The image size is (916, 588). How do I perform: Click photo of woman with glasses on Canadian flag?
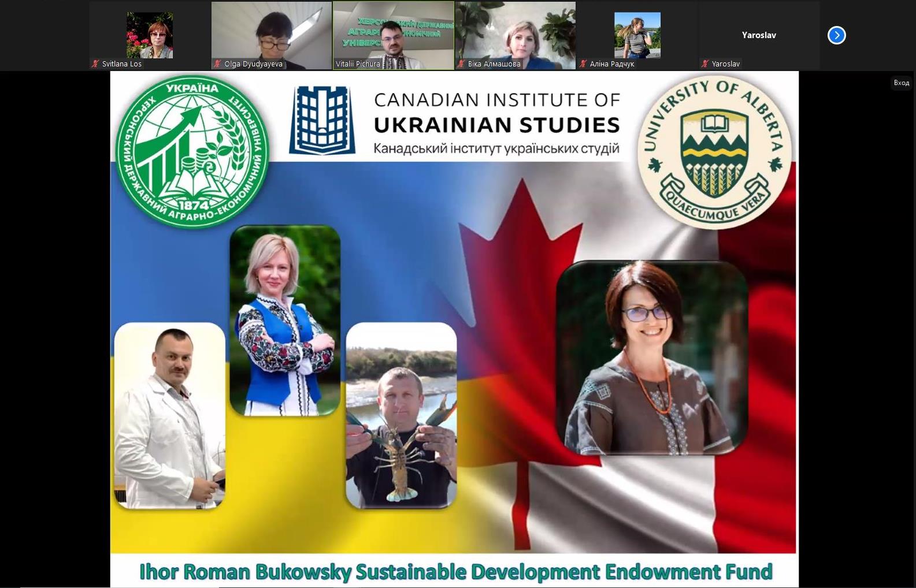point(652,358)
